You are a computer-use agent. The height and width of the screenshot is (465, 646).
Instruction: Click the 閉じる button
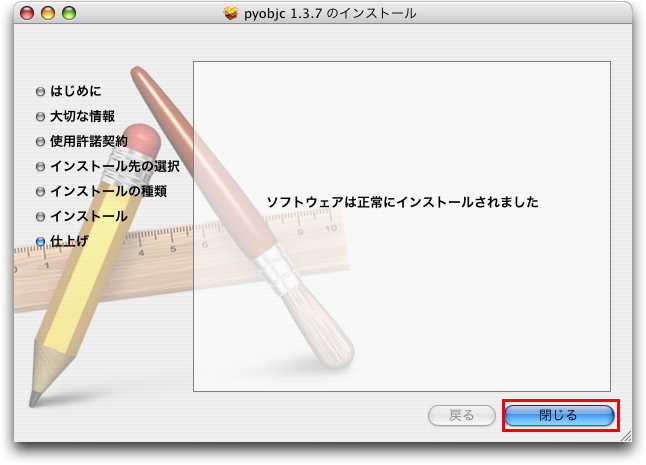pos(559,415)
